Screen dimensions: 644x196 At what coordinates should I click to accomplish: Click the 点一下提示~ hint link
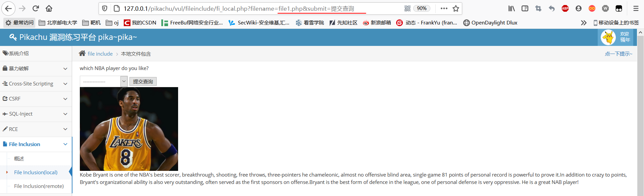point(619,54)
